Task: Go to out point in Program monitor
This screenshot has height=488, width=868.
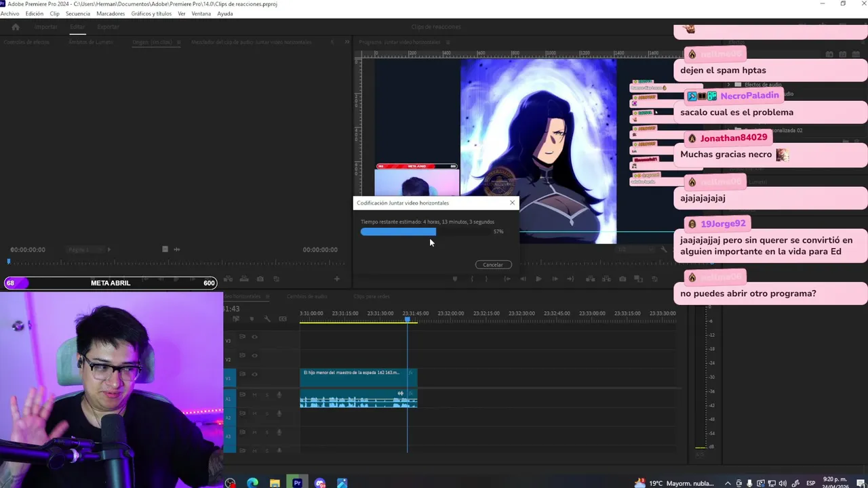Action: 572,279
